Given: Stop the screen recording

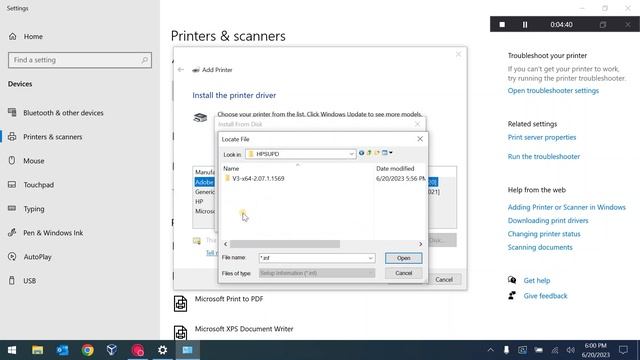Looking at the screenshot, I should pyautogui.click(x=502, y=24).
